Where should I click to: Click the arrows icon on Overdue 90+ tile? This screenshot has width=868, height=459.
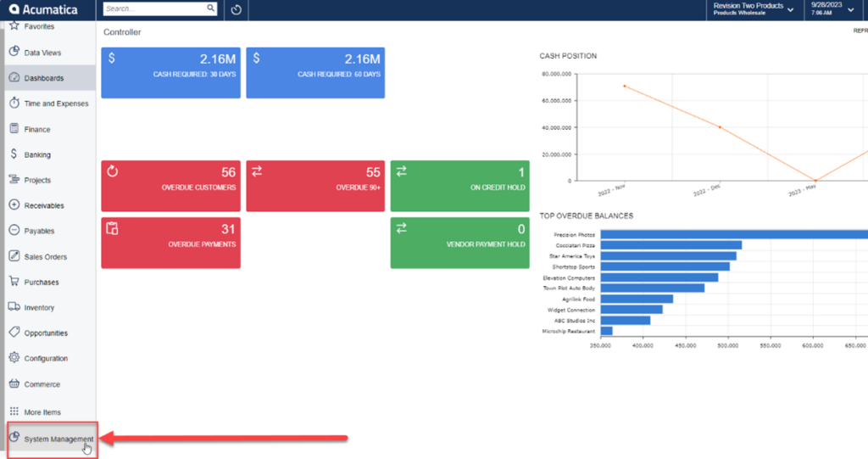click(x=257, y=171)
